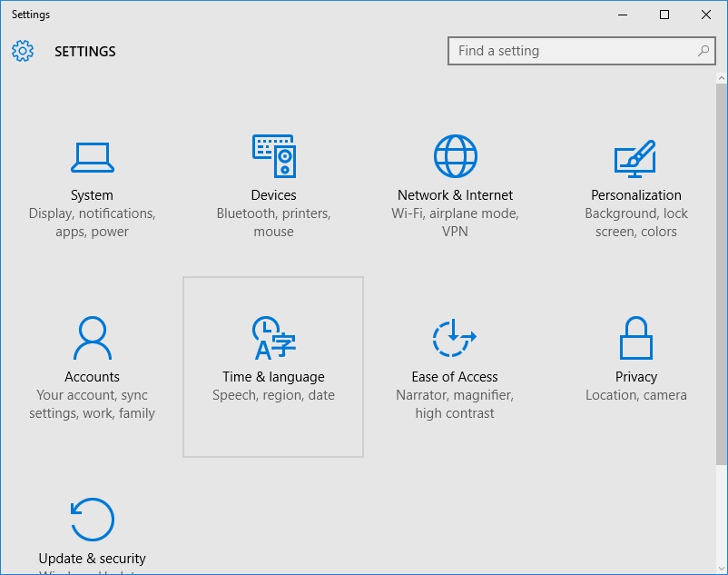Screen dimensions: 728x575
Task: Click inside the Find a setting field
Action: point(572,51)
